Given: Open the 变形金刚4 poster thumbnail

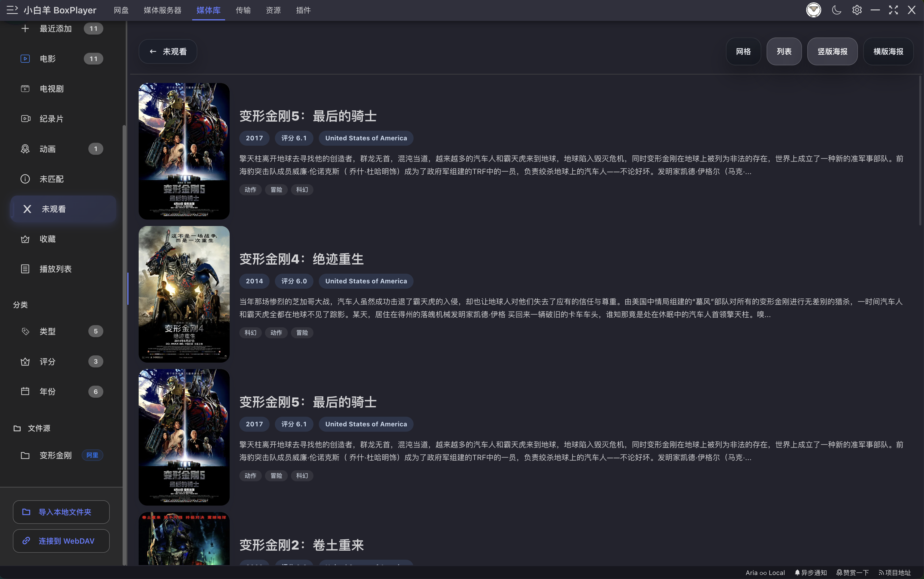Looking at the screenshot, I should coord(184,294).
